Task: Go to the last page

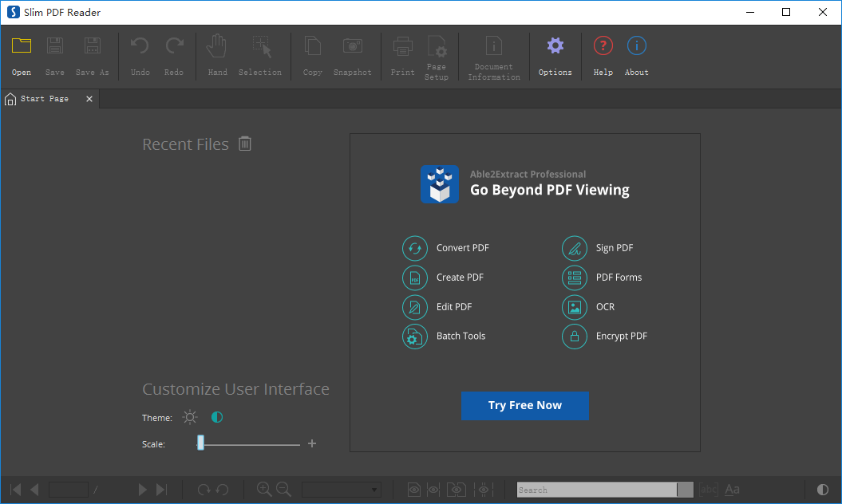Action: click(x=162, y=490)
